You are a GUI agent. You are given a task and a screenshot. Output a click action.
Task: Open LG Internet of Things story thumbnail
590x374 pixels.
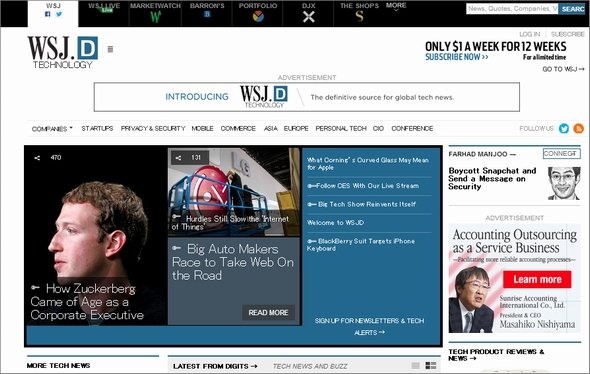[234, 192]
